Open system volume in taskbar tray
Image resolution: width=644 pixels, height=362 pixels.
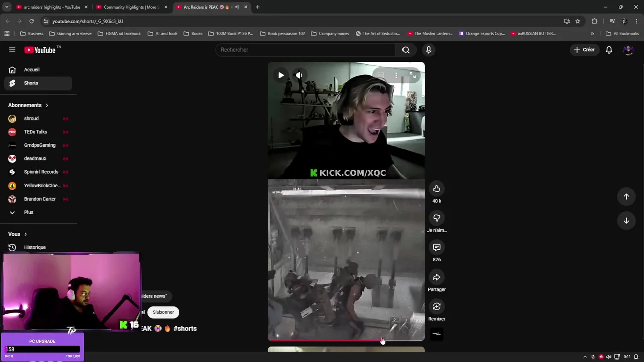pos(609,357)
